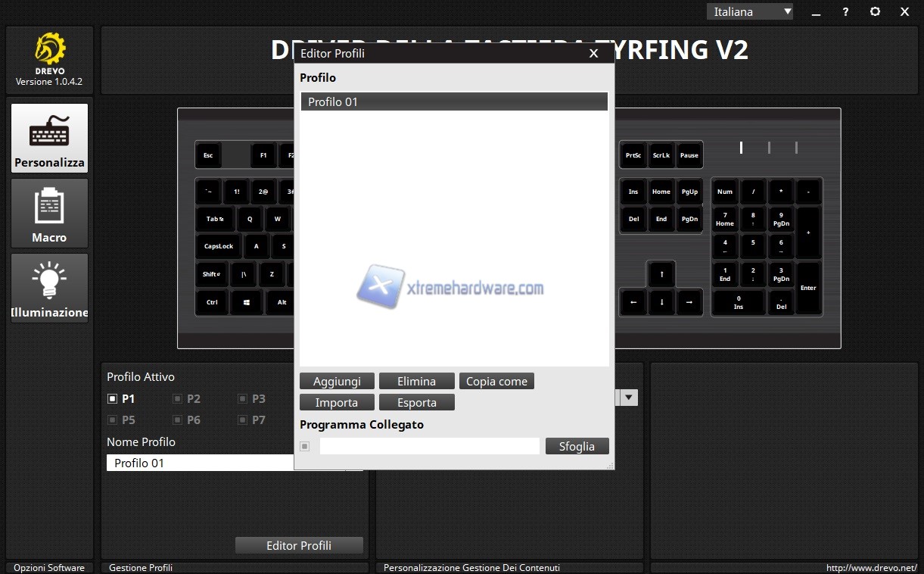The height and width of the screenshot is (574, 924).
Task: Select the P1 active profile
Action: pos(113,398)
